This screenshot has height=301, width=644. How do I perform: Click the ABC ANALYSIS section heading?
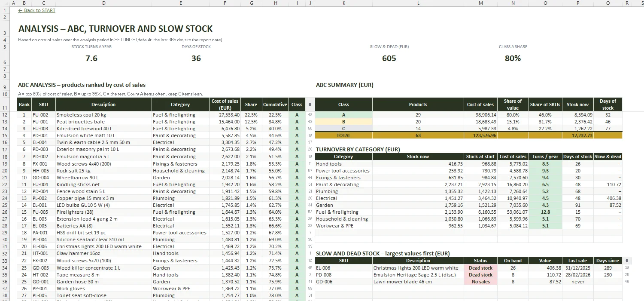pyautogui.click(x=82, y=85)
